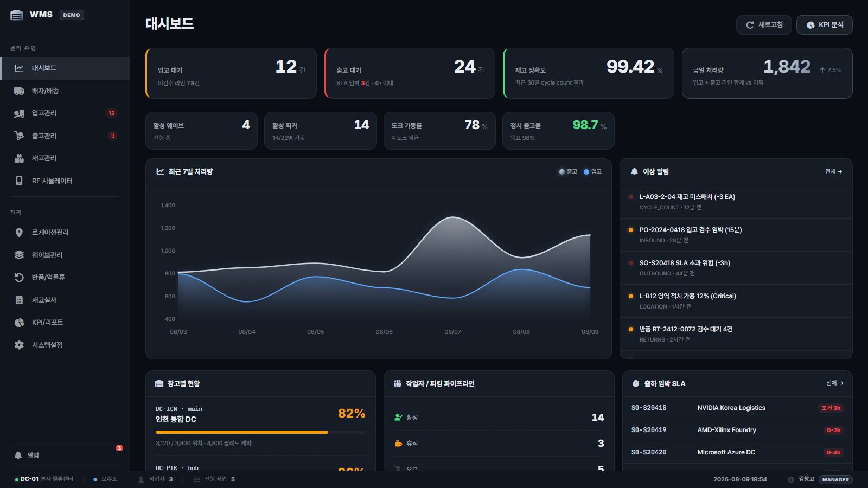Open the 금일 처리량 KPI card

(767, 73)
